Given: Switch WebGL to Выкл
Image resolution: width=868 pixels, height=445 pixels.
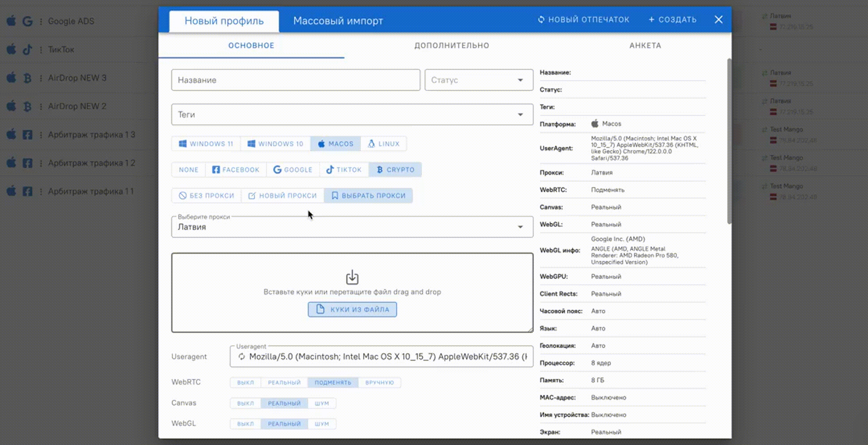Looking at the screenshot, I should (245, 424).
